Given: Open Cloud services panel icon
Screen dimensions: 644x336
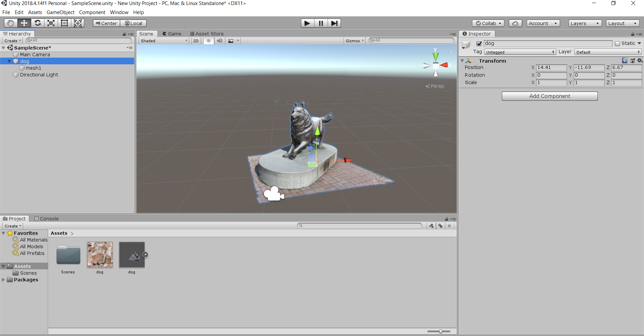Looking at the screenshot, I should pos(515,23).
